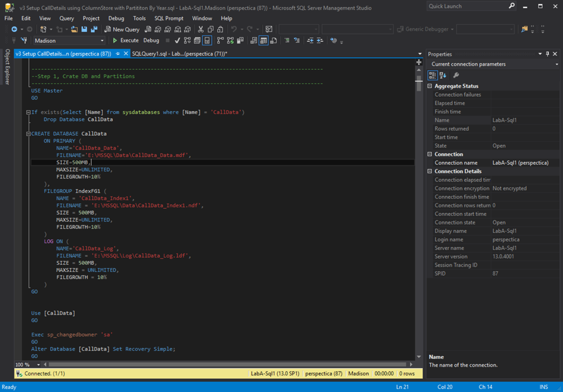Open the SQL Prompt menu
This screenshot has width=563, height=392.
[x=169, y=18]
